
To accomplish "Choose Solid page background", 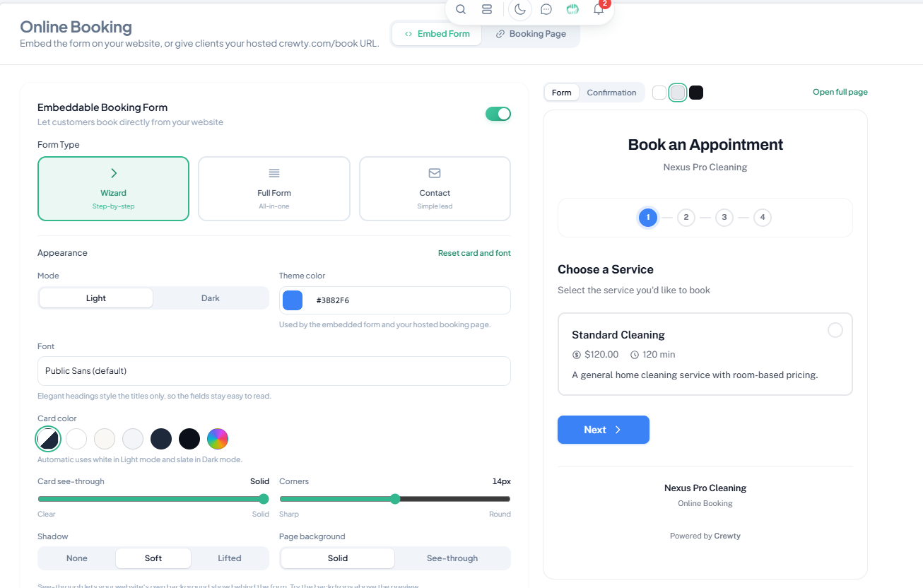I will pyautogui.click(x=338, y=558).
